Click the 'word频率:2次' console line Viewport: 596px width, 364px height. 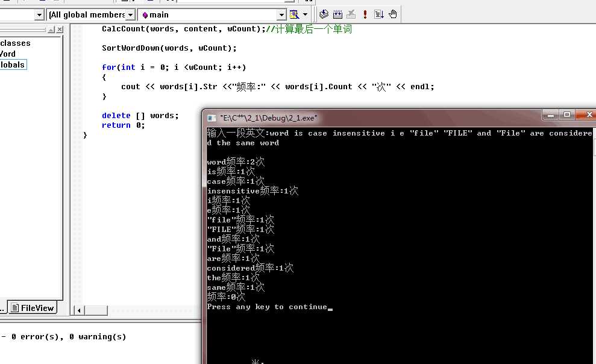[236, 162]
